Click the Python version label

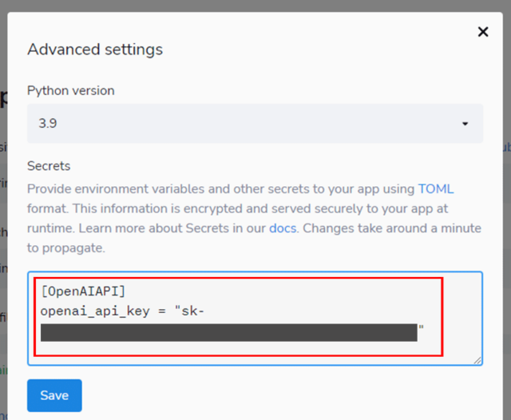click(x=71, y=91)
